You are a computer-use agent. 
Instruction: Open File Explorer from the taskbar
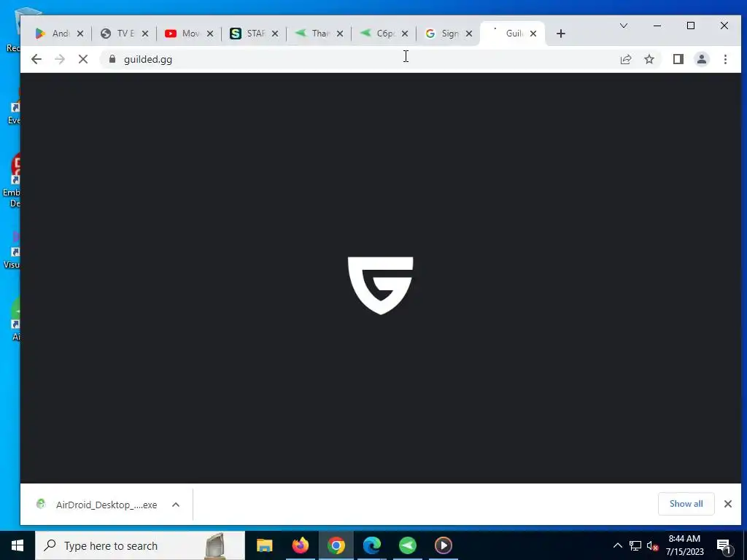click(x=264, y=545)
